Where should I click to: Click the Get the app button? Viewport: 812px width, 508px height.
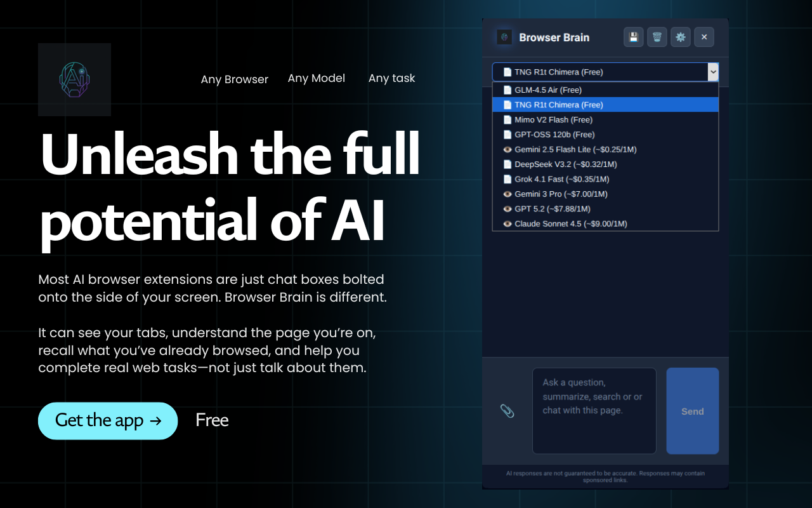(x=108, y=420)
